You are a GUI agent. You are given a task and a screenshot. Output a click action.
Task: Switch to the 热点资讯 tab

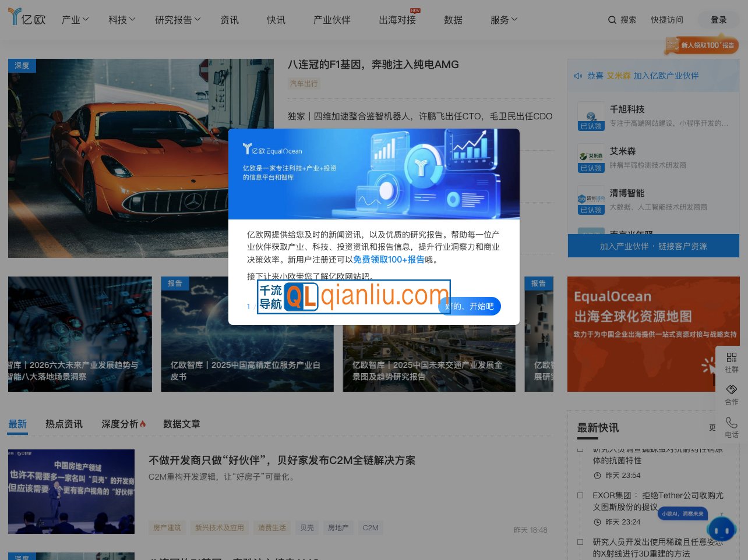pos(64,424)
